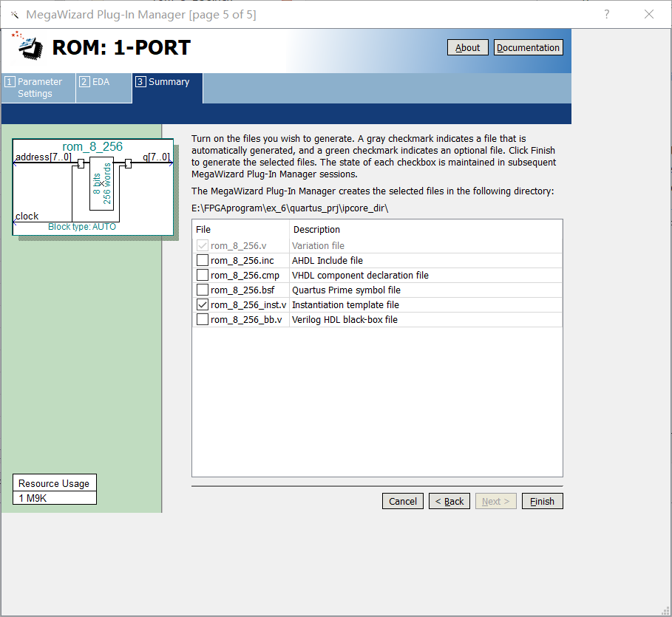Enable rom_8_256_bb.v black-box file checkbox

pyautogui.click(x=203, y=319)
